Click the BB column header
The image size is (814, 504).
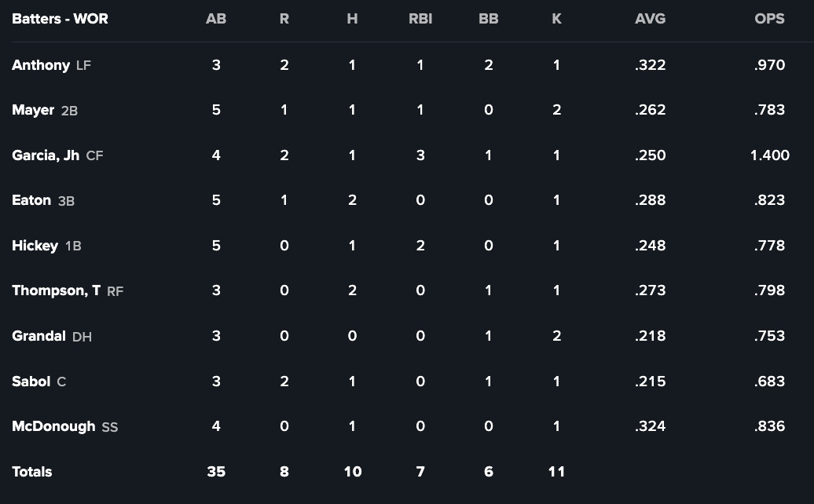click(x=489, y=19)
